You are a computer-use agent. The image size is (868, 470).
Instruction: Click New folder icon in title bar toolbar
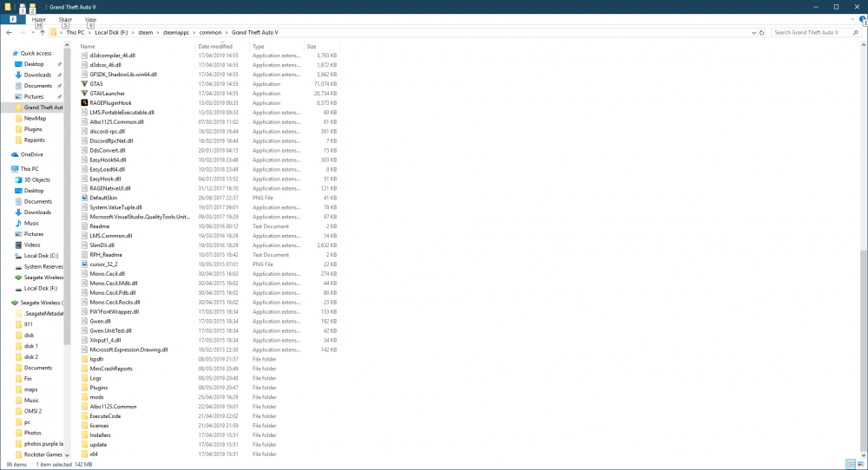[32, 8]
